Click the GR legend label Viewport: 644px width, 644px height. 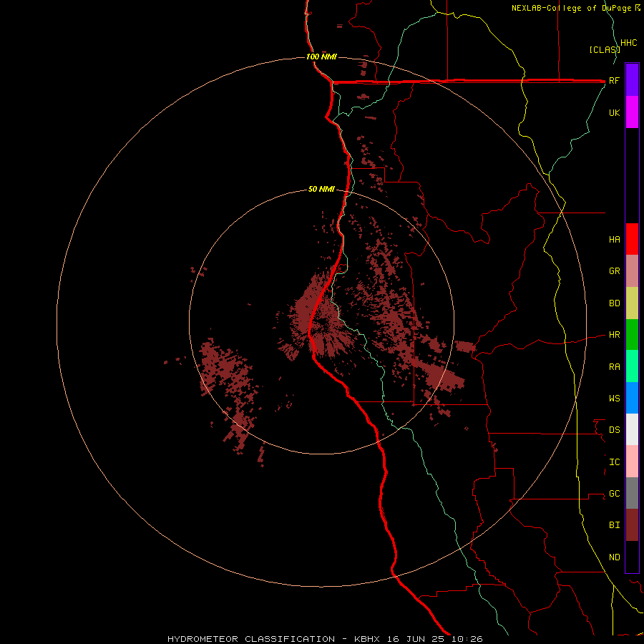tap(614, 271)
